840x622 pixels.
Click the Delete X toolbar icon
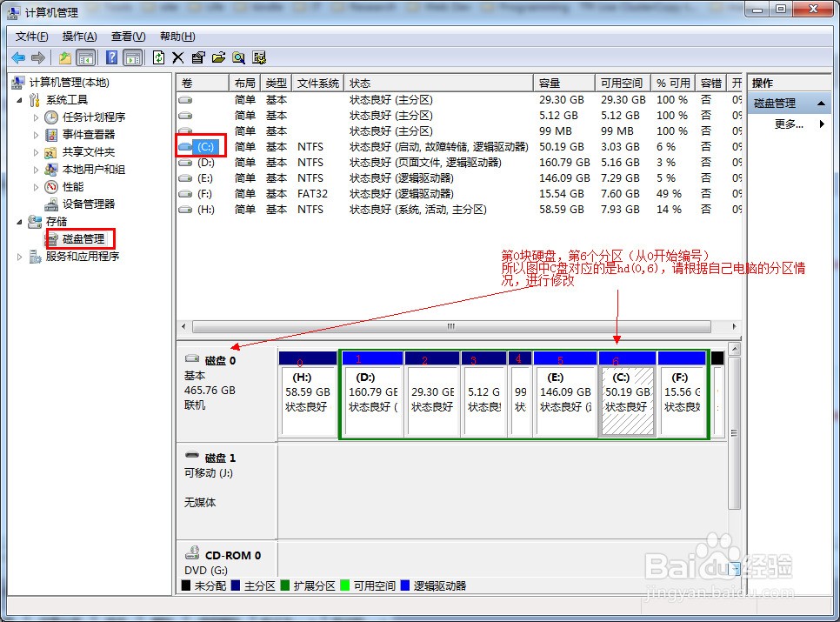pos(178,57)
